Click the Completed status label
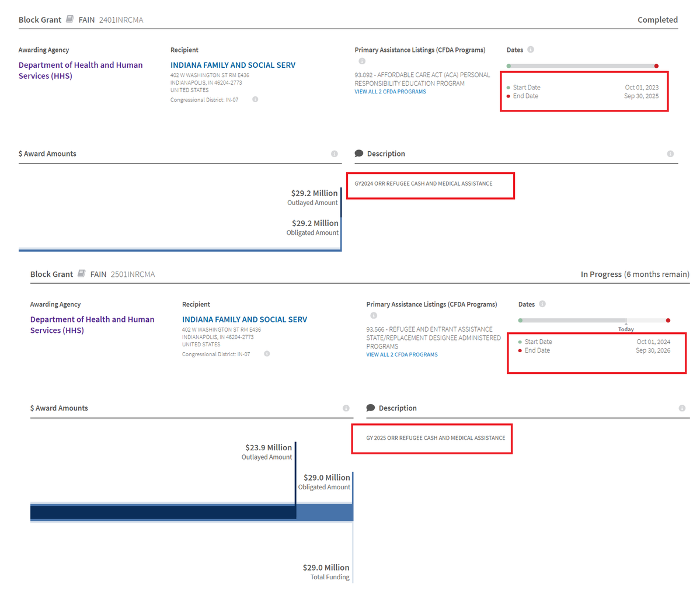This screenshot has height=591, width=700. [x=657, y=20]
